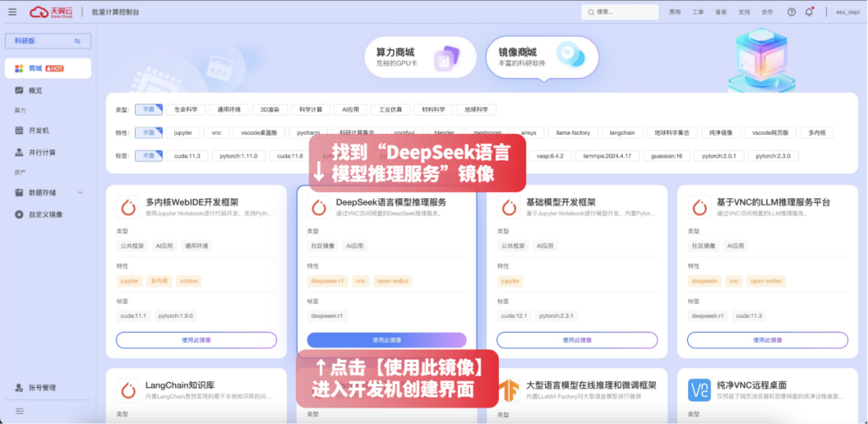This screenshot has width=868, height=424.
Task: Switch to the 算力商城 tab
Action: coord(420,57)
